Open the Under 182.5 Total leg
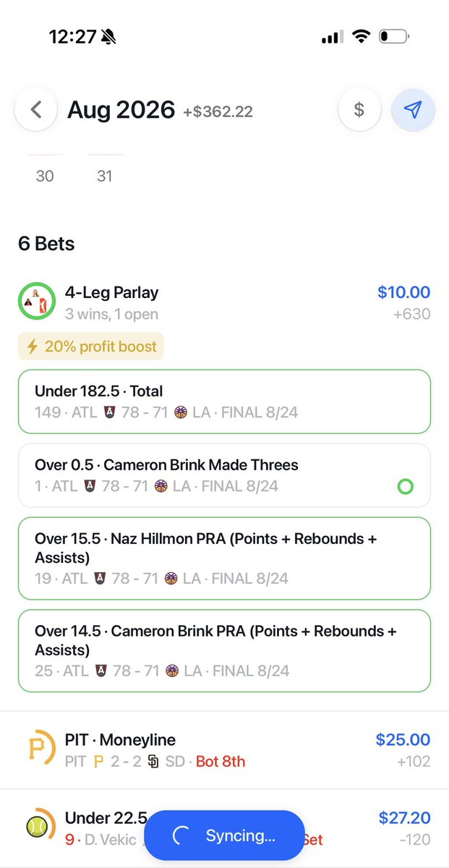Viewport: 449px width, 868px height. 224,401
